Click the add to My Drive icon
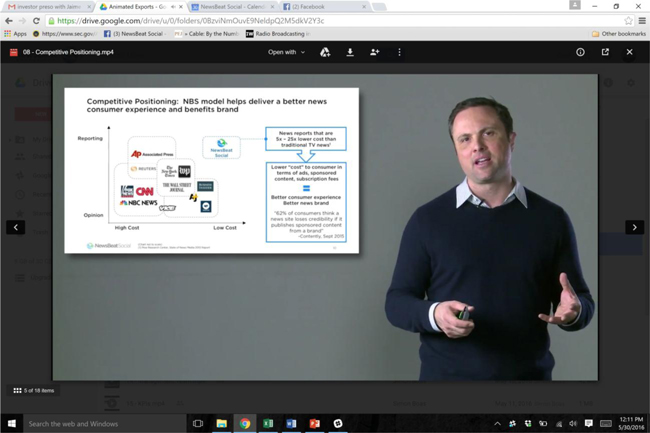The height and width of the screenshot is (433, 650). point(325,52)
